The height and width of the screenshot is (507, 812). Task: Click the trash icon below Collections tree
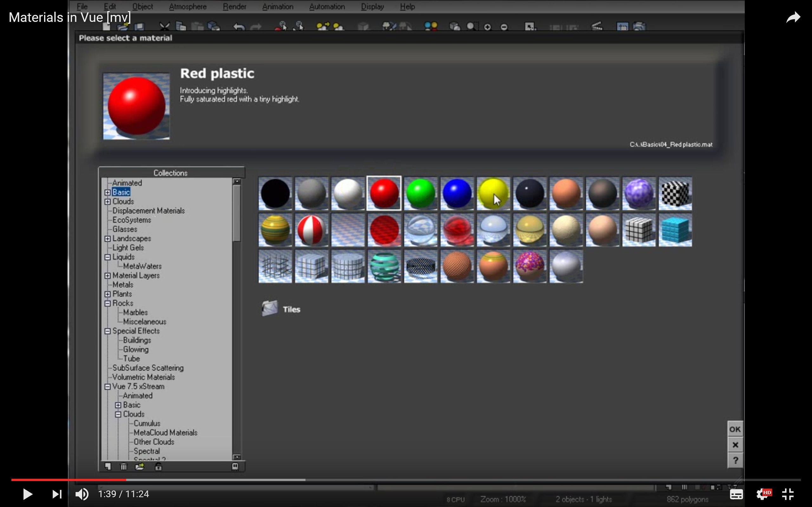click(x=123, y=466)
